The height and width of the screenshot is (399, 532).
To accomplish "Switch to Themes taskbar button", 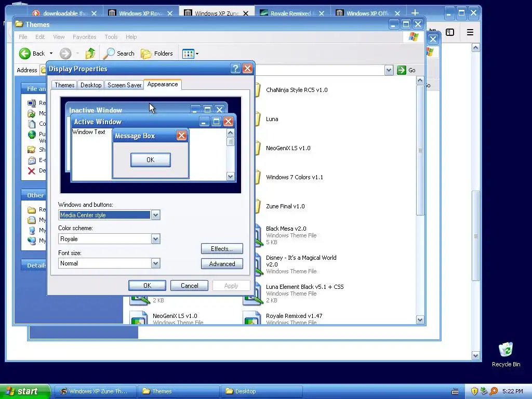I will [179, 391].
